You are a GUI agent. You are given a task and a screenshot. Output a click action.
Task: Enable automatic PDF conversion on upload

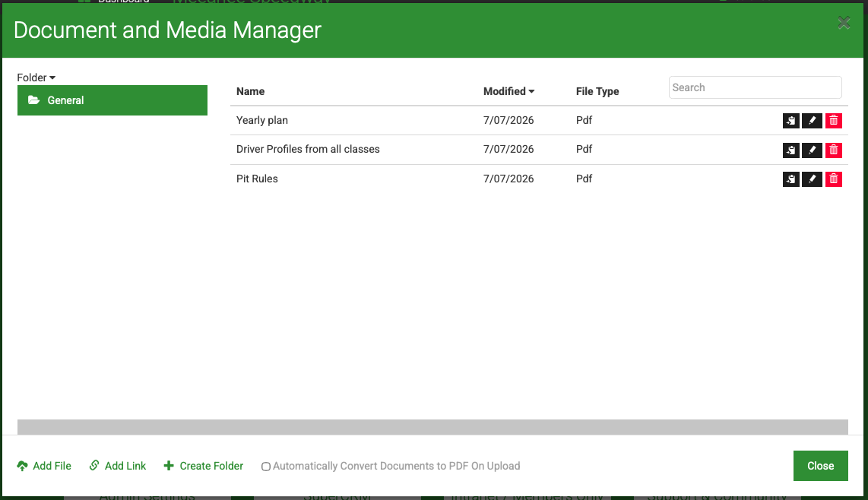[266, 467]
